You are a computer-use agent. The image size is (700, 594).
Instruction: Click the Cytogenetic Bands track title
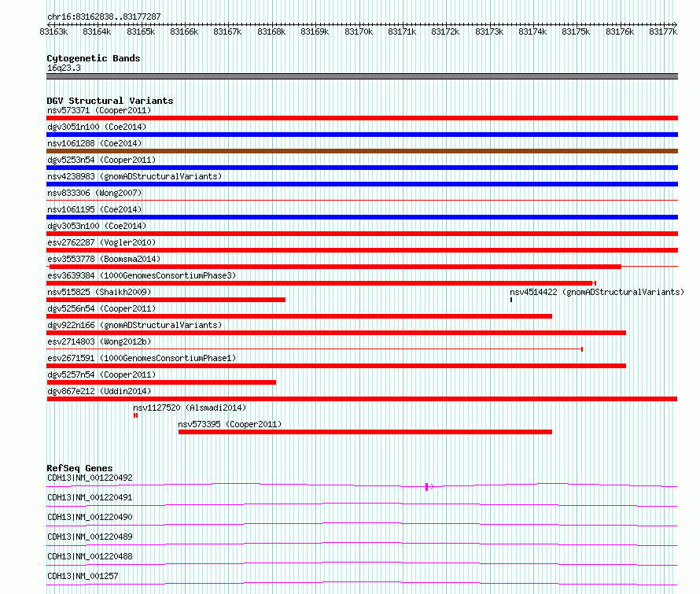[94, 58]
